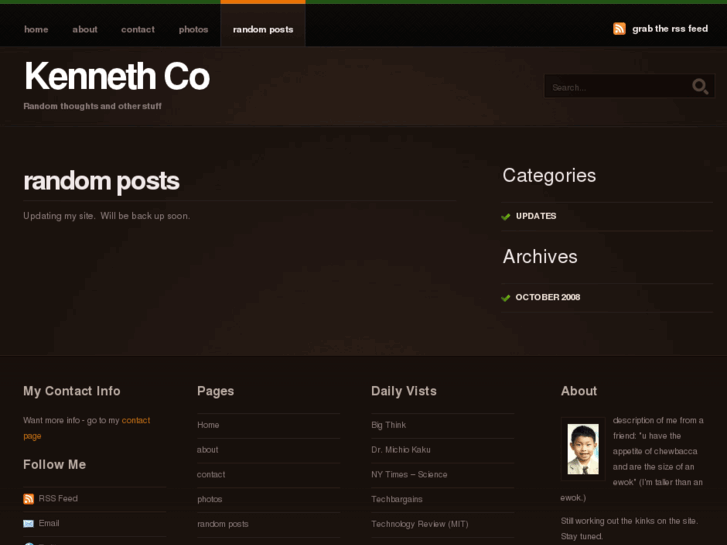Click the RSS Feed icon under Follow Me
727x545 pixels.
(28, 499)
